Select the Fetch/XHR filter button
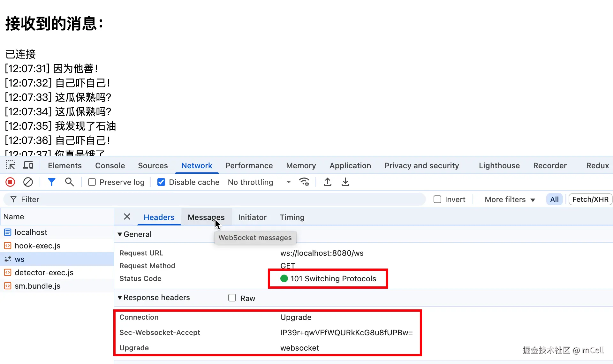Image resolution: width=613 pixels, height=364 pixels. (x=590, y=199)
